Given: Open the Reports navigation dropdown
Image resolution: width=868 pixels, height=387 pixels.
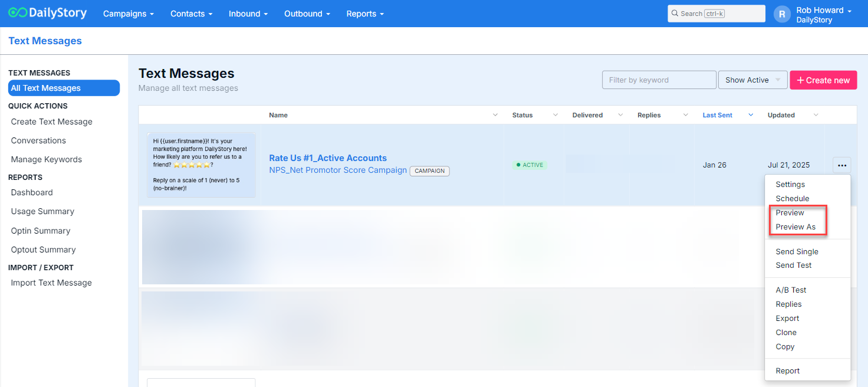Looking at the screenshot, I should coord(365,14).
